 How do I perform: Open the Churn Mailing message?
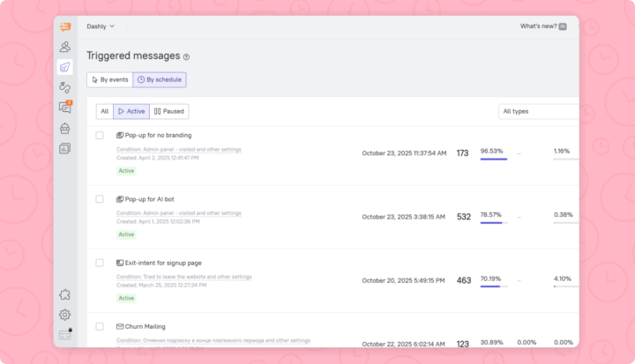pos(146,326)
